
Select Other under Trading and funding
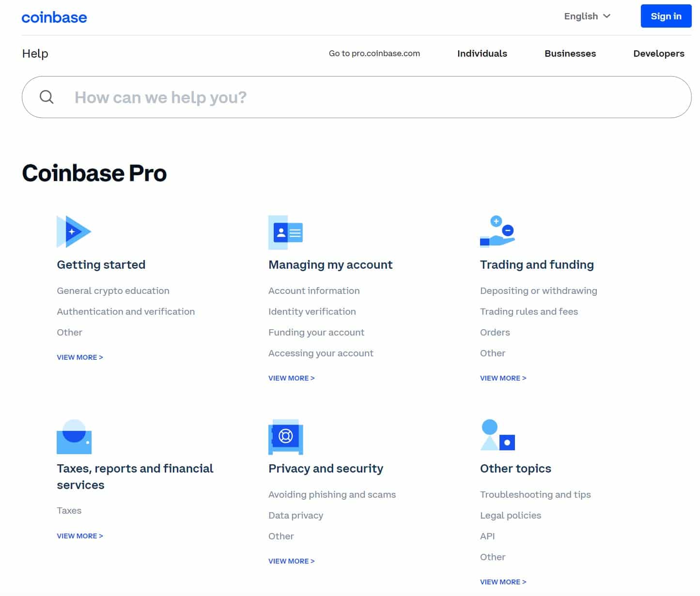[x=493, y=353]
